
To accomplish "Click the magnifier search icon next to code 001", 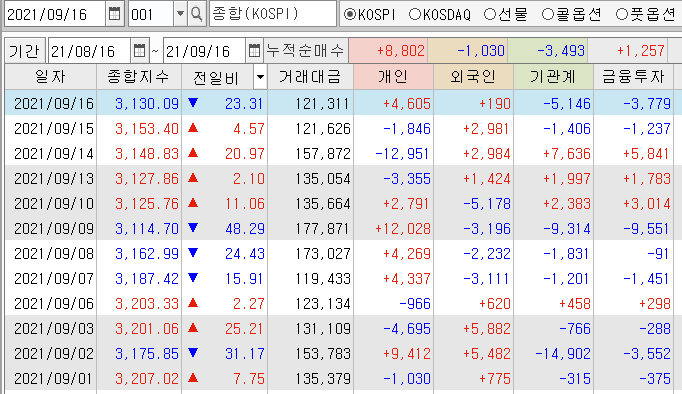I will click(197, 14).
